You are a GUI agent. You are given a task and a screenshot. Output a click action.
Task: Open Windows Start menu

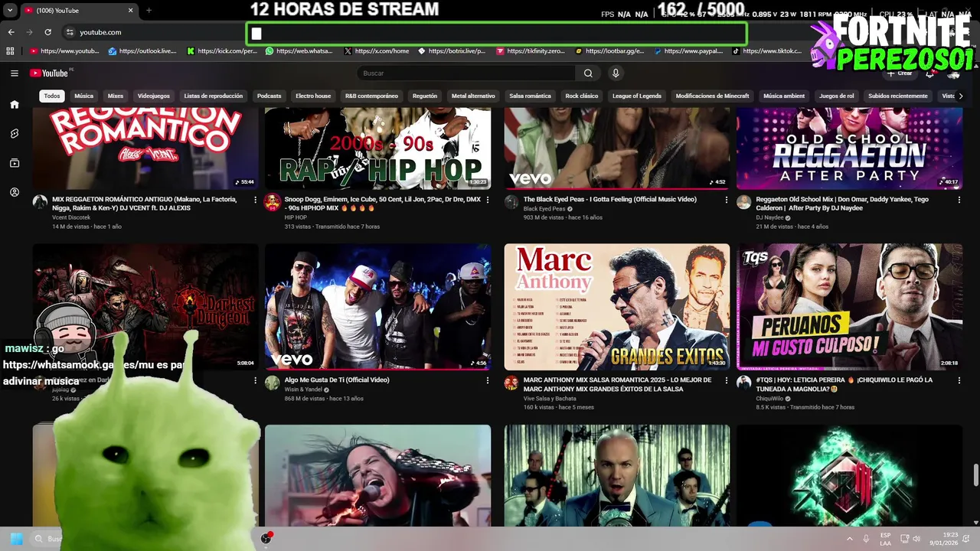[x=16, y=539]
